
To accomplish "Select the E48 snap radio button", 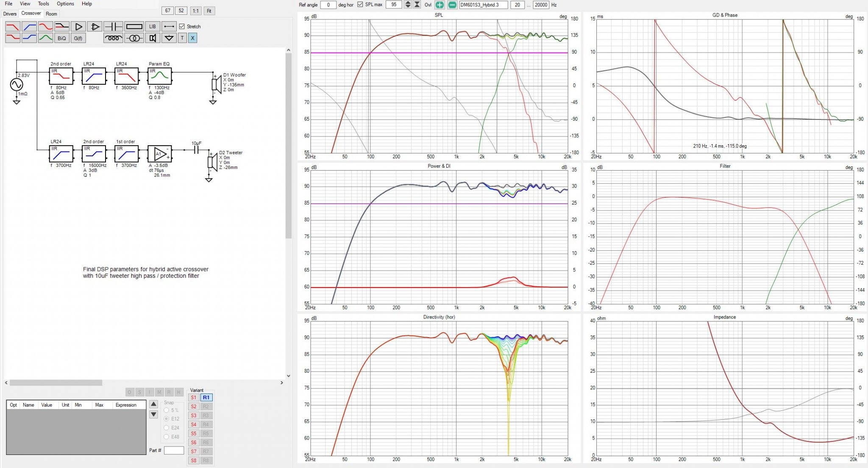I will coord(167,437).
